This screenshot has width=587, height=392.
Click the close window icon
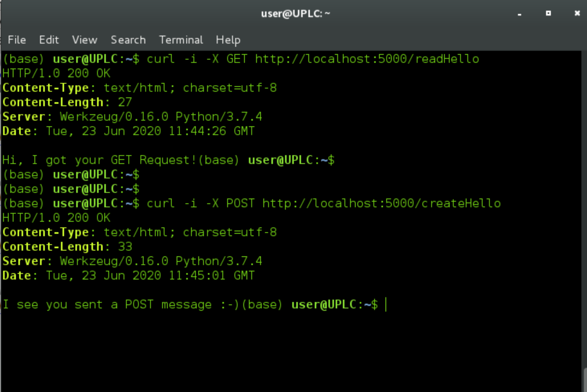pos(577,13)
